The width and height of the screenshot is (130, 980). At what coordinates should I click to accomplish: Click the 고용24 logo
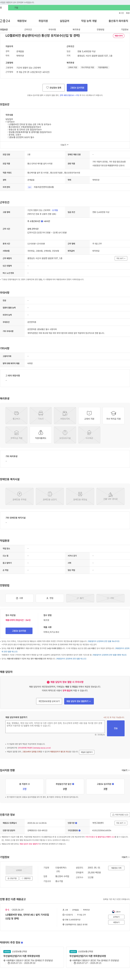click(5, 21)
